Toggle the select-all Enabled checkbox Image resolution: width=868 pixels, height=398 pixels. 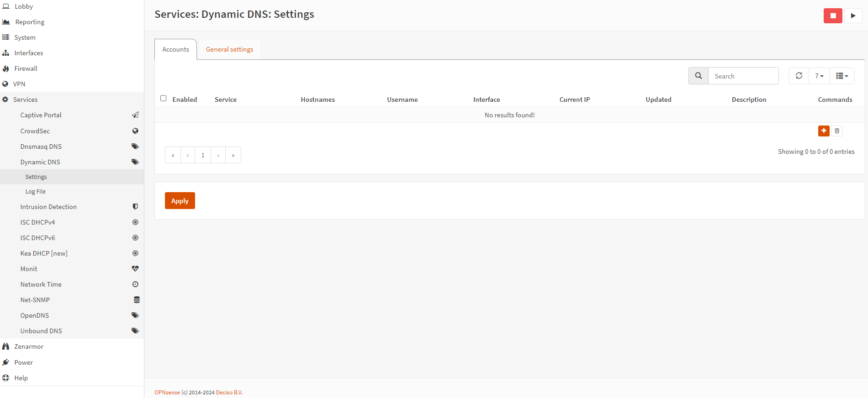(163, 99)
